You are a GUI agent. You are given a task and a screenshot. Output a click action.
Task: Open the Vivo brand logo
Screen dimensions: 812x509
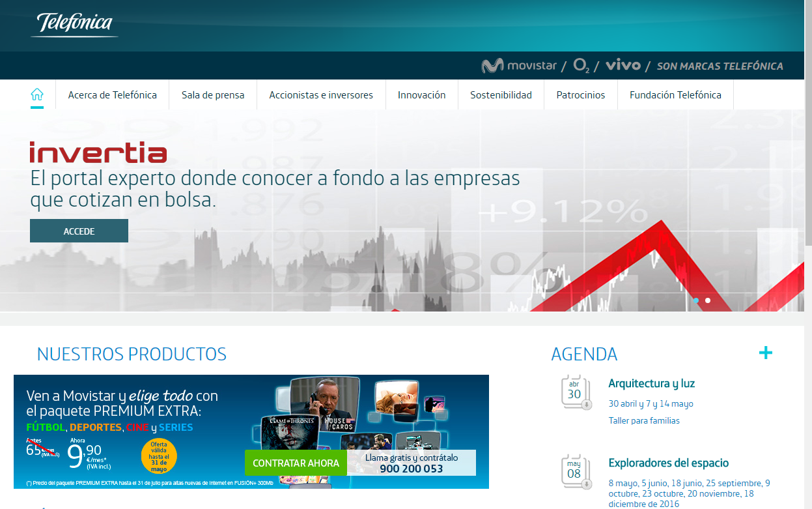[x=623, y=65]
